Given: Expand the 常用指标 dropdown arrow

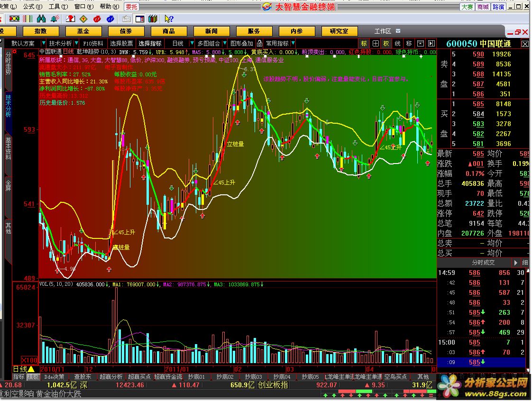Looking at the screenshot, I should [293, 43].
